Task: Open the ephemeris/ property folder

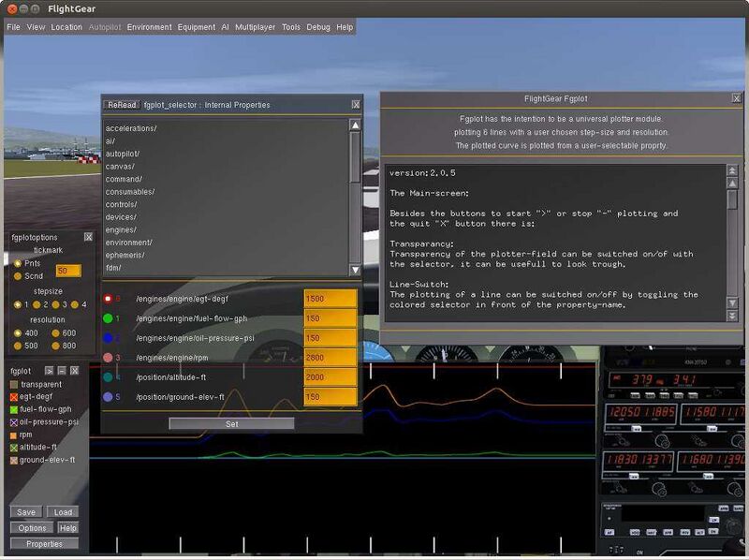Action: [x=125, y=255]
